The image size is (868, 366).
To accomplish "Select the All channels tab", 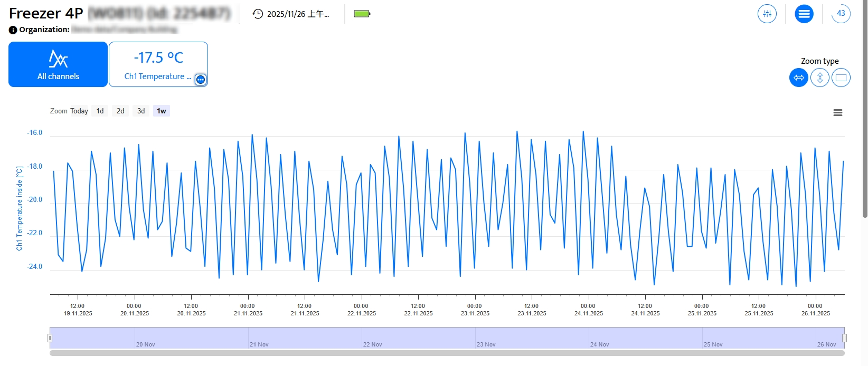I will 58,64.
